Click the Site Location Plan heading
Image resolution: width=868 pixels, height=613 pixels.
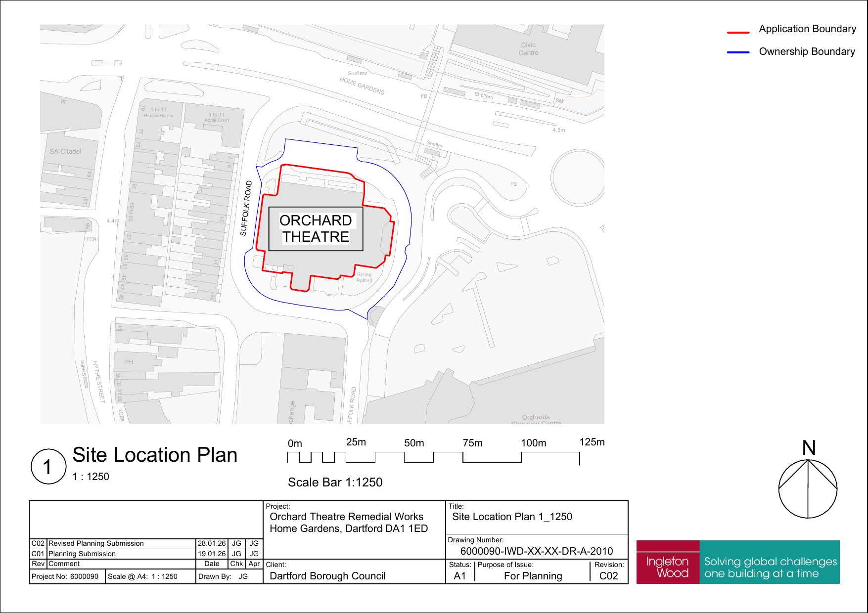point(154,455)
